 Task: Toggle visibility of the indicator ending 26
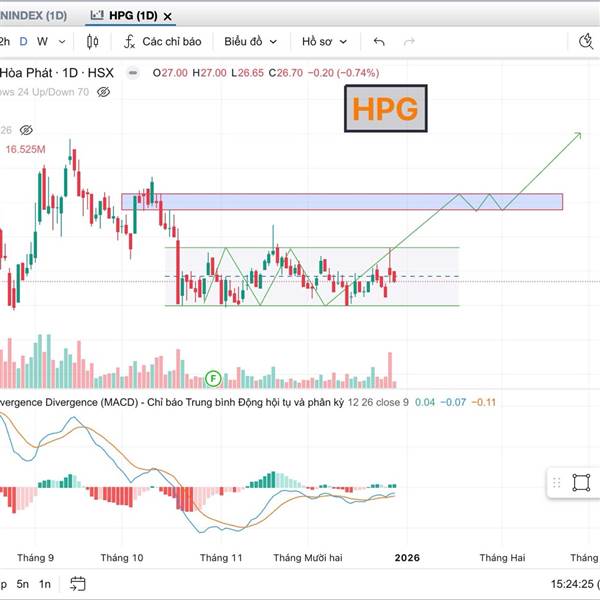[26, 130]
